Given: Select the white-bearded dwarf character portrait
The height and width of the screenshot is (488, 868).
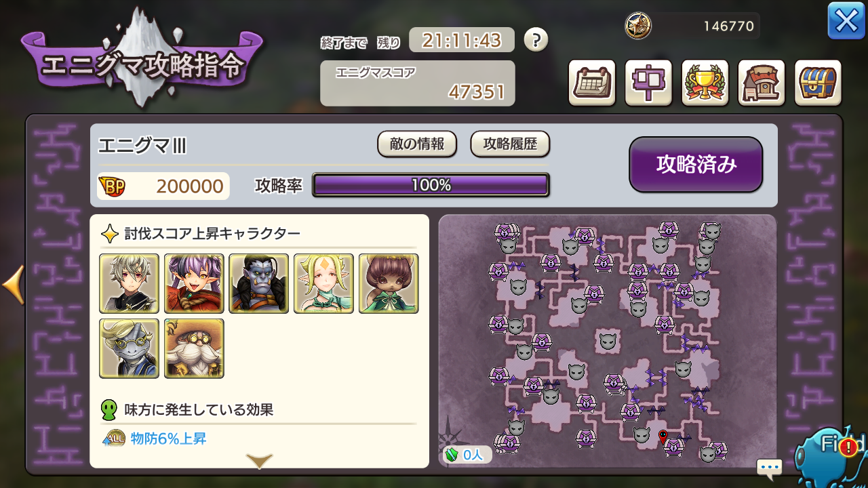Looking at the screenshot, I should 194,348.
